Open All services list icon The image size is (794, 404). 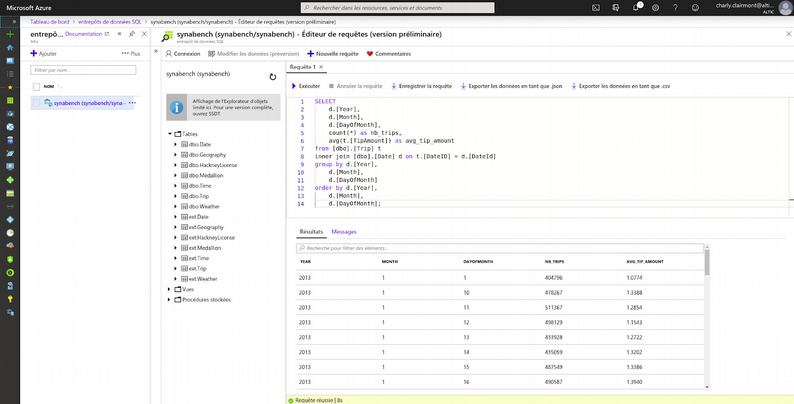pos(10,74)
